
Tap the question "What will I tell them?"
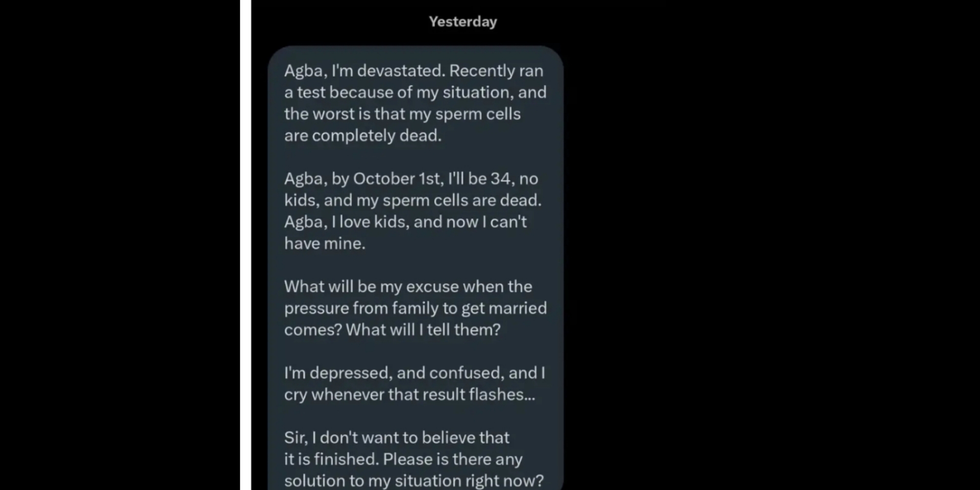[423, 330]
